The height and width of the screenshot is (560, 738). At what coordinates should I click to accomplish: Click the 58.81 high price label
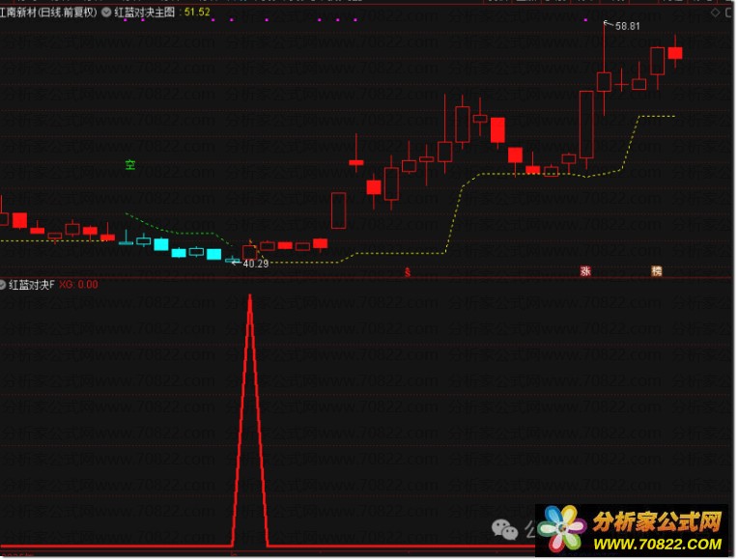[x=627, y=26]
